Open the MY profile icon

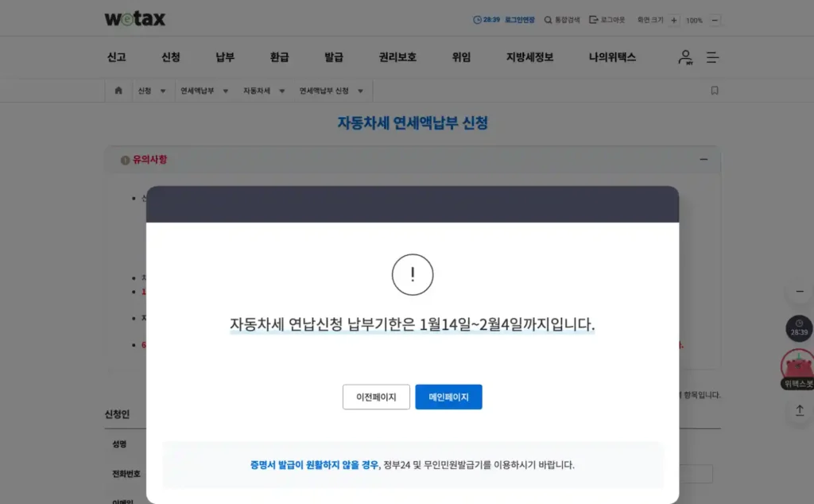tap(684, 57)
